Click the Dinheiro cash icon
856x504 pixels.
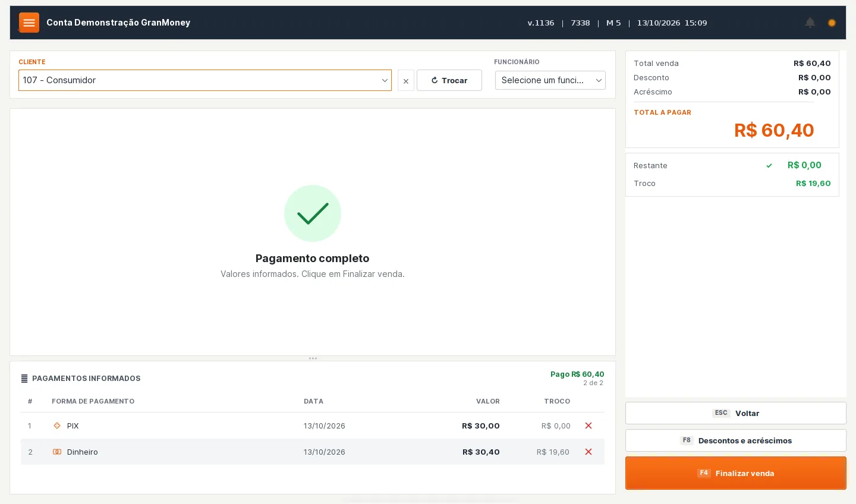tap(57, 452)
